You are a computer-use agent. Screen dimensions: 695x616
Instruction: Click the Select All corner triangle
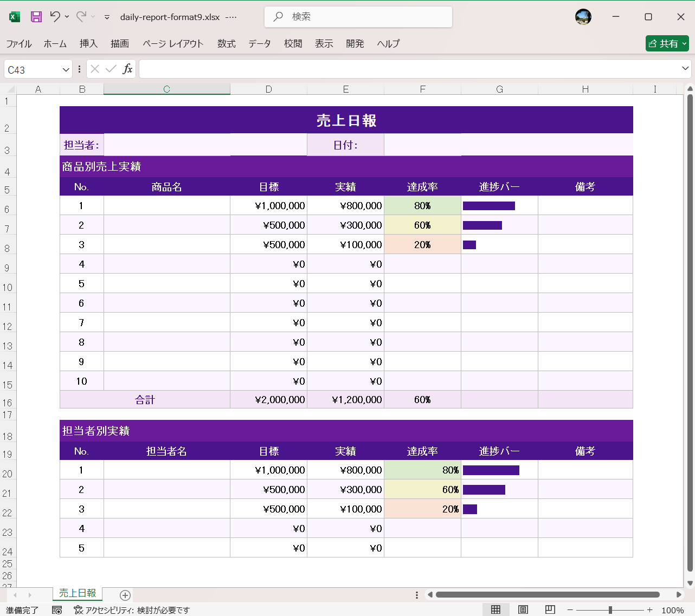pyautogui.click(x=10, y=89)
